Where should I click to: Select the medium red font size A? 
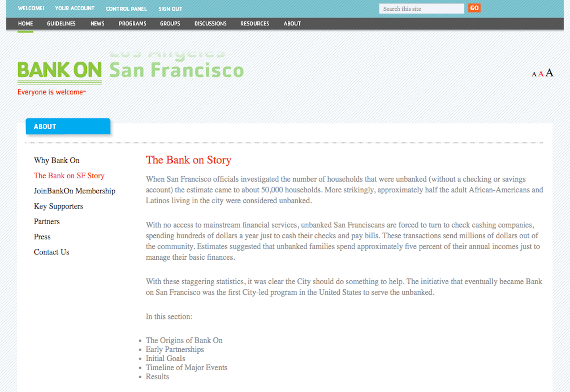[x=541, y=74]
